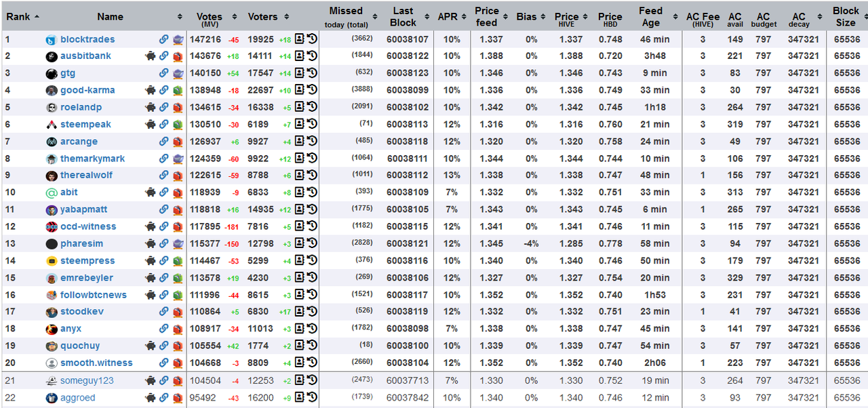Click the history clock icon for gtg

point(312,73)
